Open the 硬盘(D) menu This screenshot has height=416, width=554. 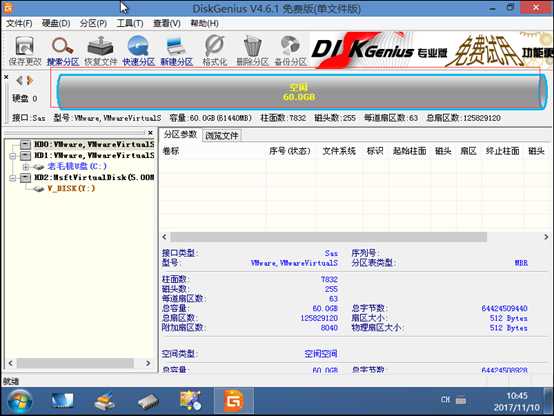point(56,23)
